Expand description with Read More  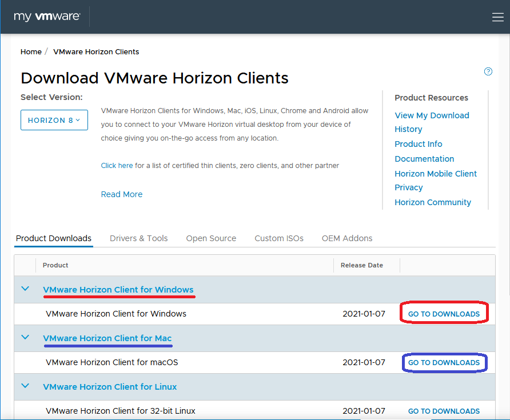[122, 194]
